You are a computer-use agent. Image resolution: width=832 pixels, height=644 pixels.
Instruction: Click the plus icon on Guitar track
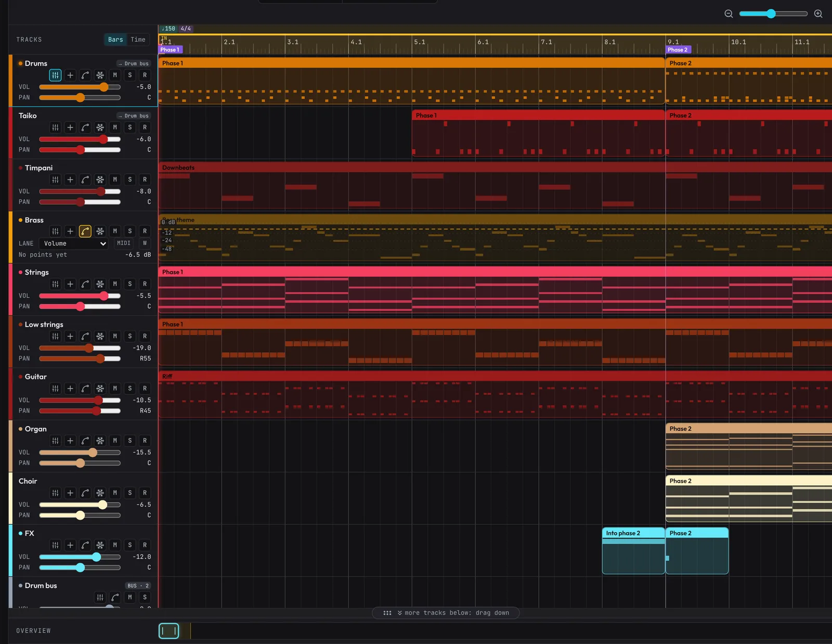click(70, 389)
